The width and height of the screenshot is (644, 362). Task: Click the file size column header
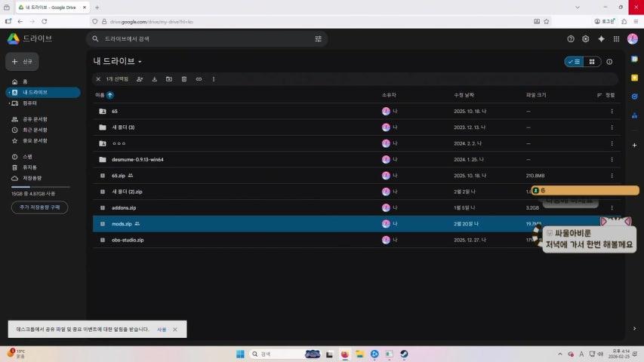tap(536, 95)
